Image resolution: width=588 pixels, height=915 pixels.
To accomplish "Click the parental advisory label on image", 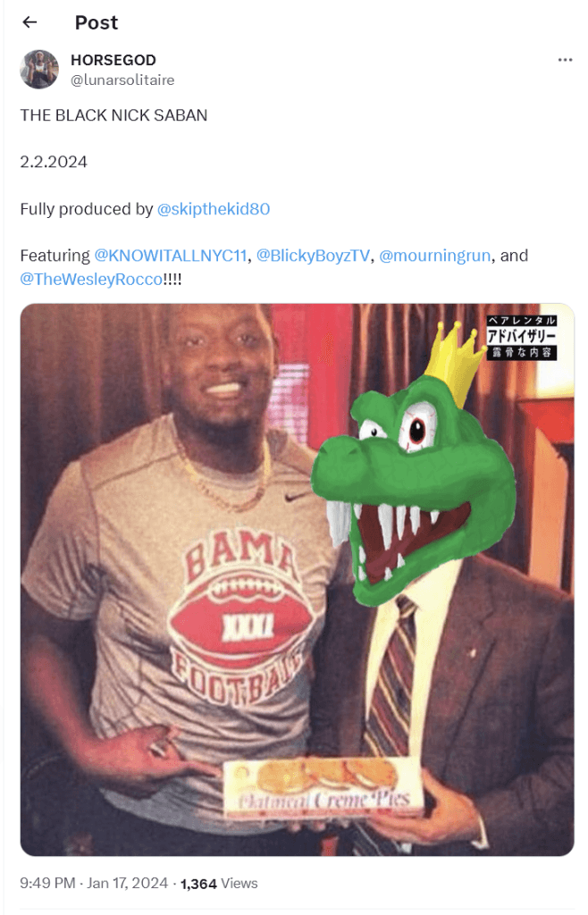I will 522,337.
